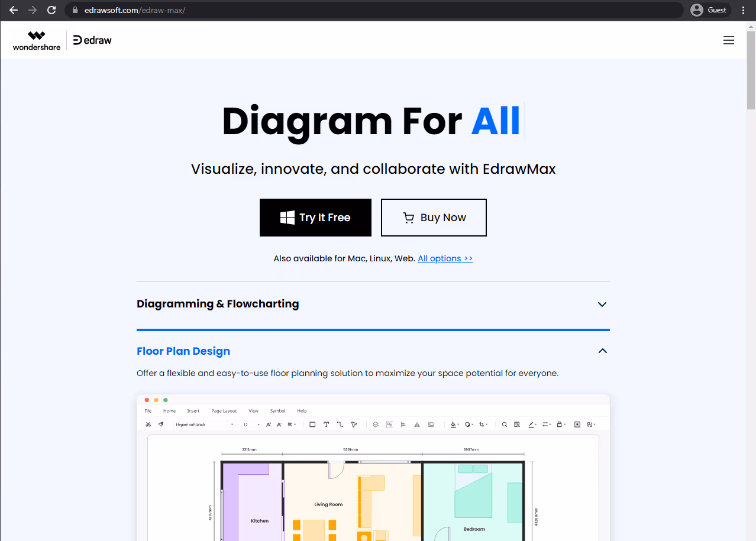Follow the "All options >>" link
This screenshot has width=756, height=541.
[445, 258]
